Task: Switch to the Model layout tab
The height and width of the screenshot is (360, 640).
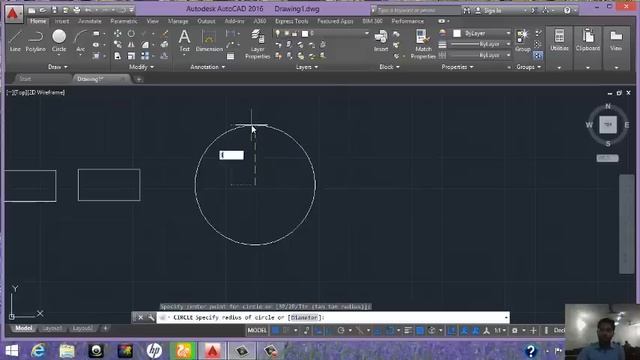Action: coord(23,328)
